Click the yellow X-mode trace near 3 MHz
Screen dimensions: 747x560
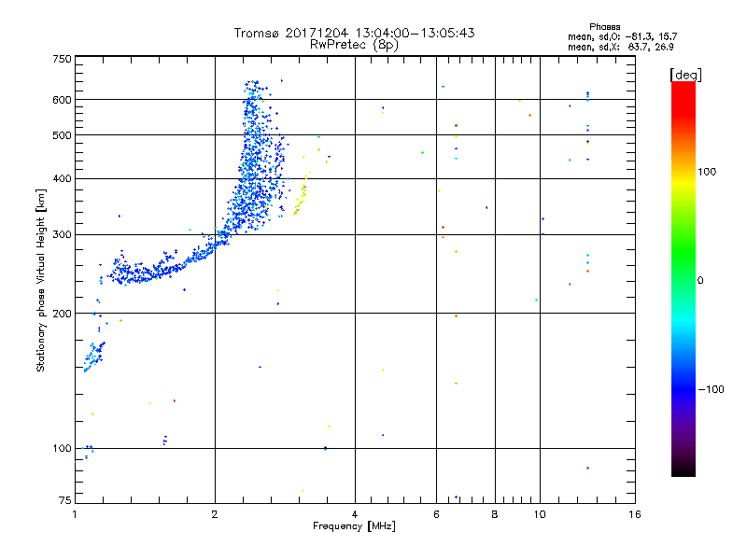tap(302, 194)
